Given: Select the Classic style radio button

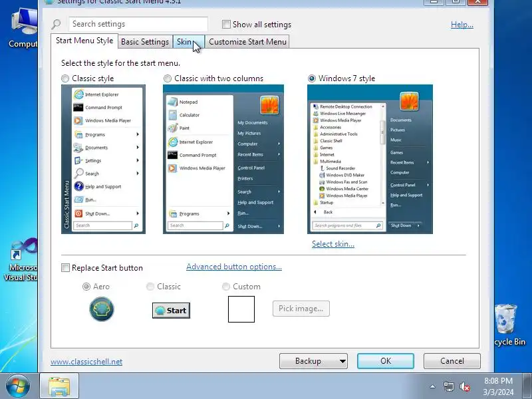Looking at the screenshot, I should click(65, 78).
